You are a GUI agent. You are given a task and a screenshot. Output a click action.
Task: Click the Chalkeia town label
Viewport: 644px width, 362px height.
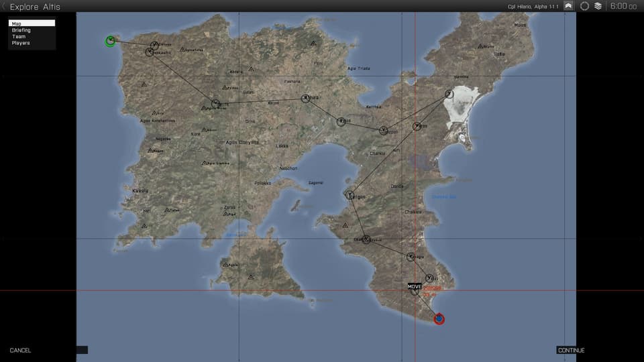[x=413, y=213]
